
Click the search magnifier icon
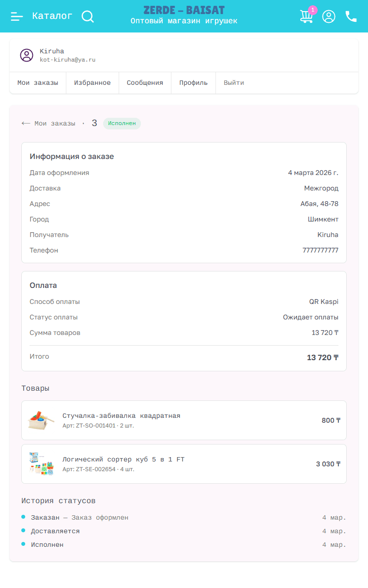88,16
